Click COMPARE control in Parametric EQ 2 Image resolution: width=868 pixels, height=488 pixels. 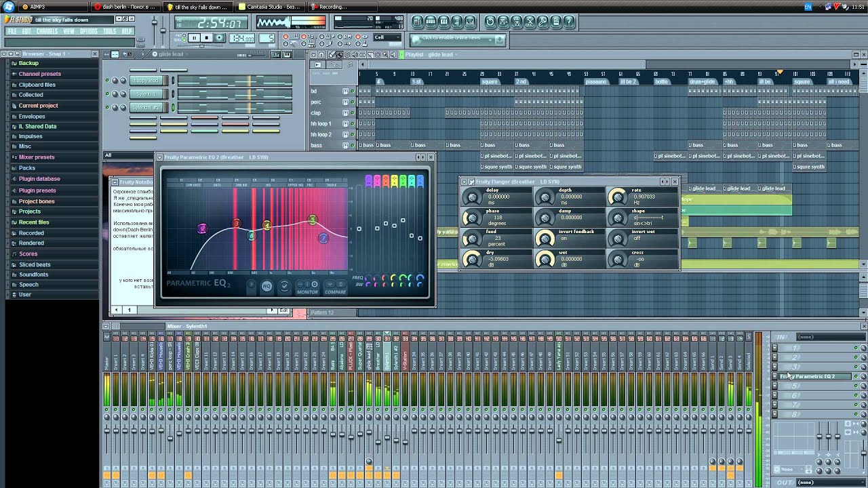click(336, 287)
